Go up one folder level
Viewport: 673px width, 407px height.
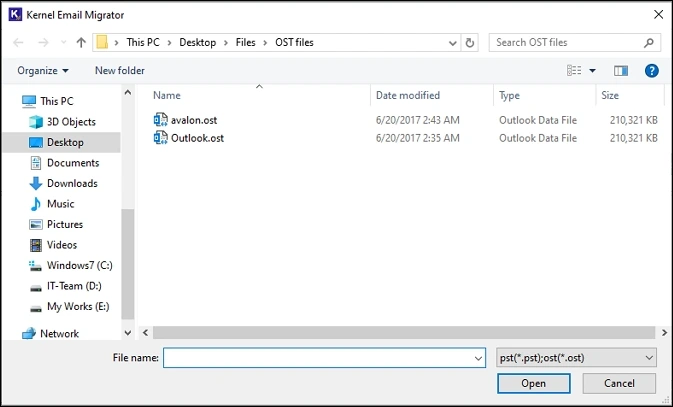click(81, 43)
